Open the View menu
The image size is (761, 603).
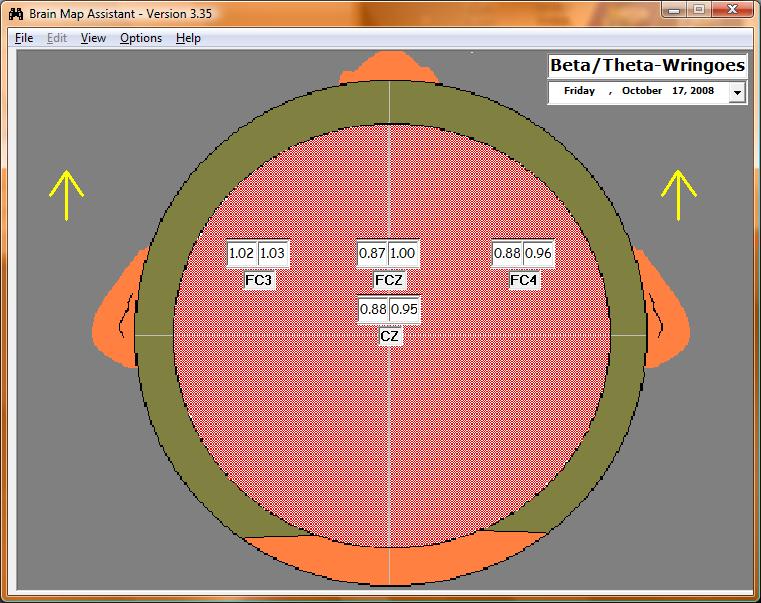click(93, 38)
